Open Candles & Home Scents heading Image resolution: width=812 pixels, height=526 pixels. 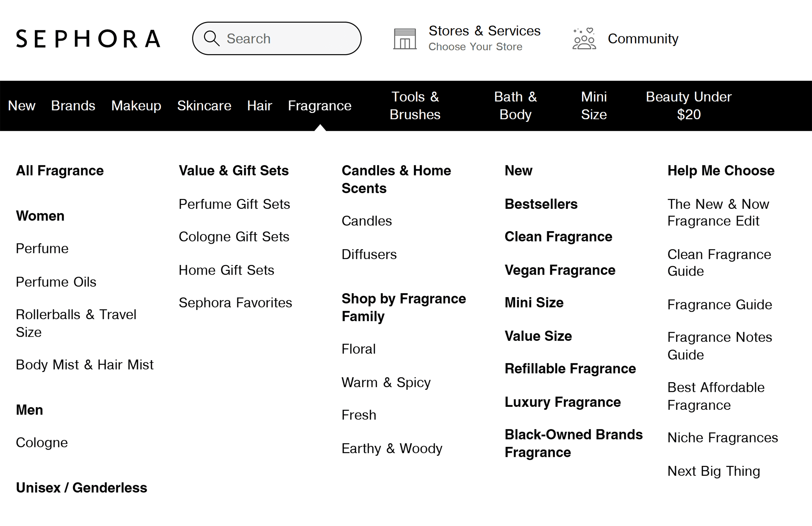(397, 180)
